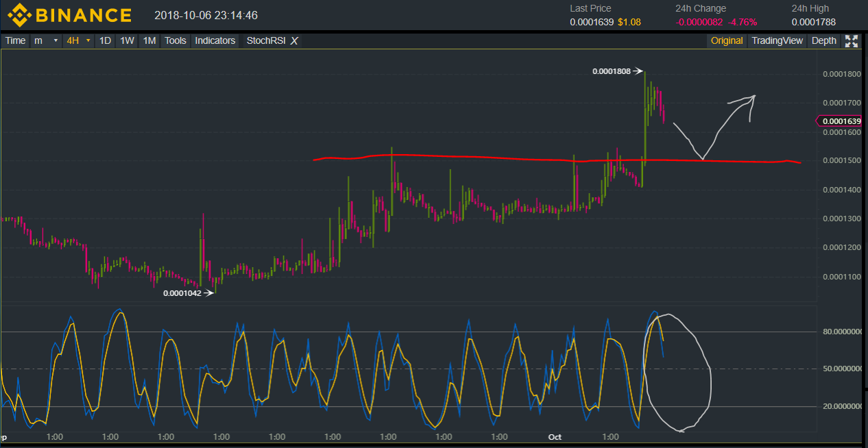This screenshot has height=448, width=868.
Task: Click the 0.0001042 low price marker
Action: (x=182, y=293)
